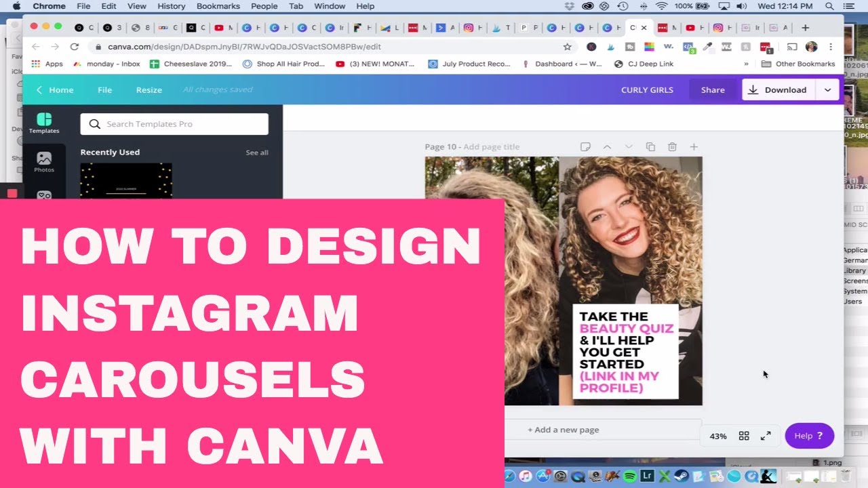Screen dimensions: 868x488
Task: Open the Chrome View menu
Action: [136, 6]
